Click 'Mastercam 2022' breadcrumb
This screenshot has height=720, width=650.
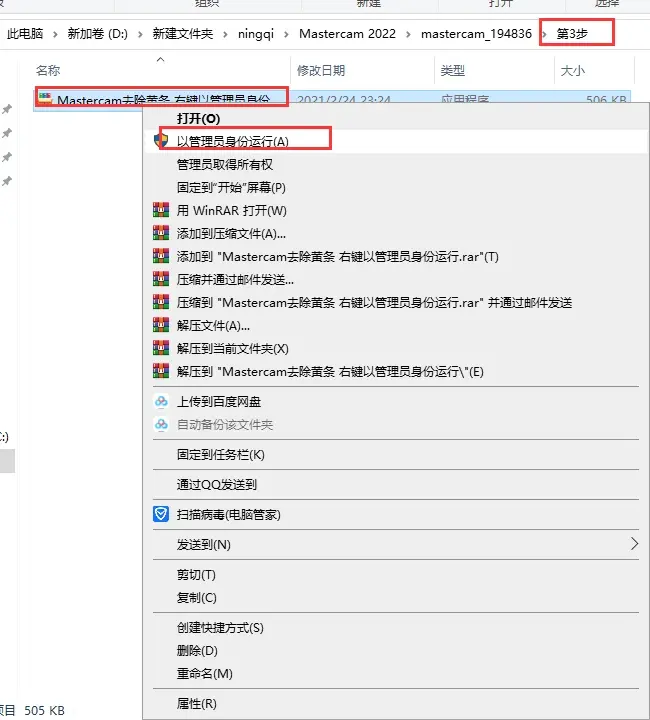tap(347, 34)
